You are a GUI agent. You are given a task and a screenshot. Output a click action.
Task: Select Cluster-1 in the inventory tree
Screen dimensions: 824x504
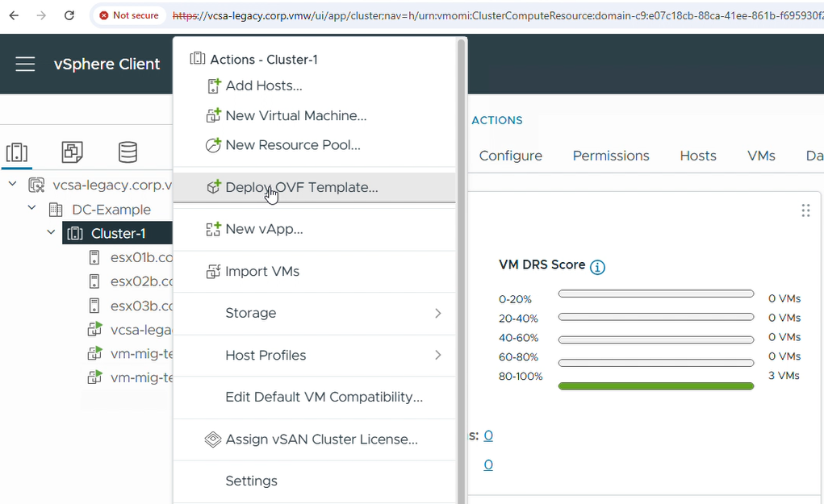coord(118,233)
